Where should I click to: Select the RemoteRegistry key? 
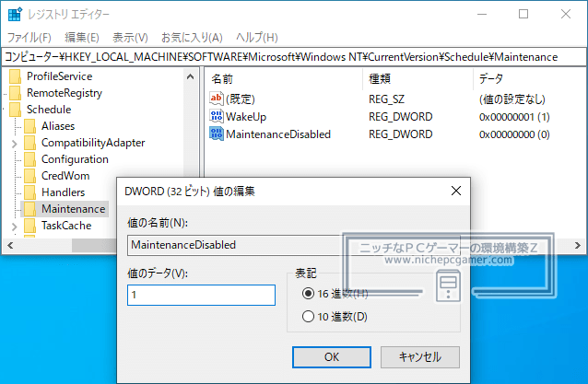pos(65,93)
